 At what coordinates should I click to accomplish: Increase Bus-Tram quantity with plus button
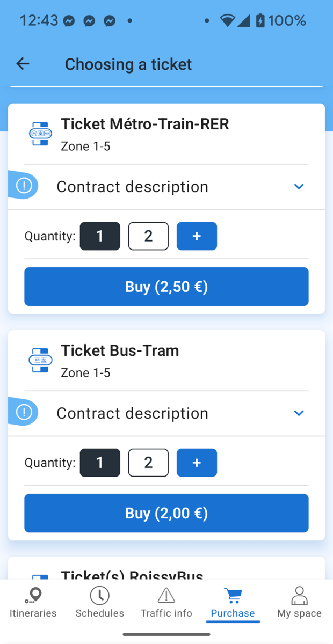tap(197, 463)
